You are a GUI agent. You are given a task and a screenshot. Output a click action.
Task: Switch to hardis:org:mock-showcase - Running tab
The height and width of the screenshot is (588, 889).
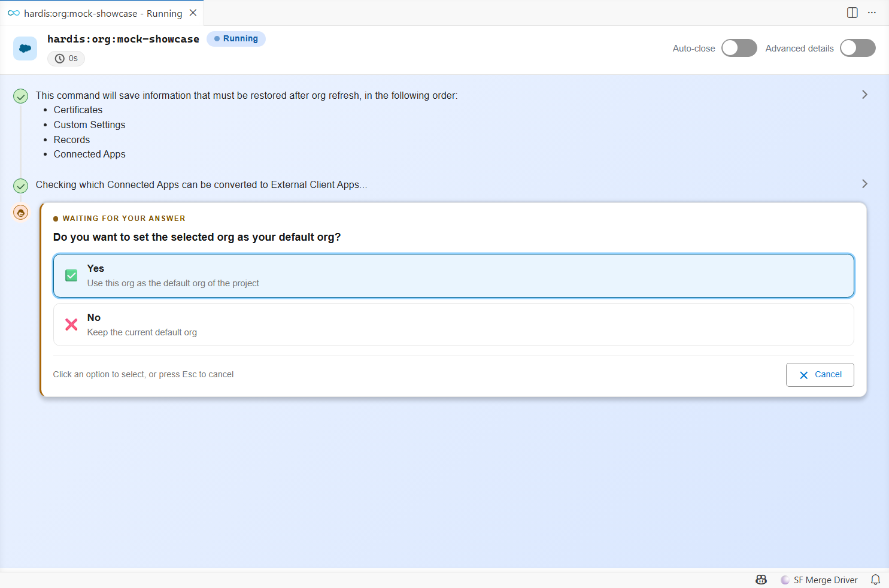click(x=102, y=13)
